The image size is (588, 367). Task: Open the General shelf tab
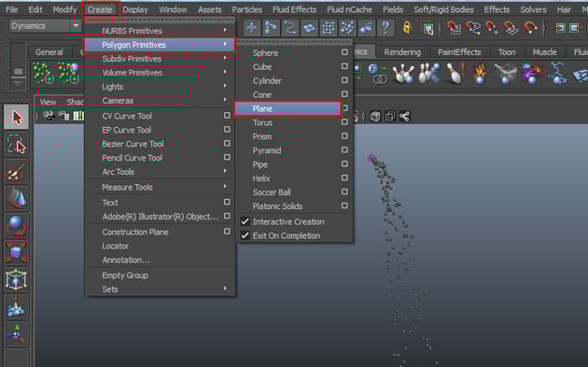pos(49,52)
